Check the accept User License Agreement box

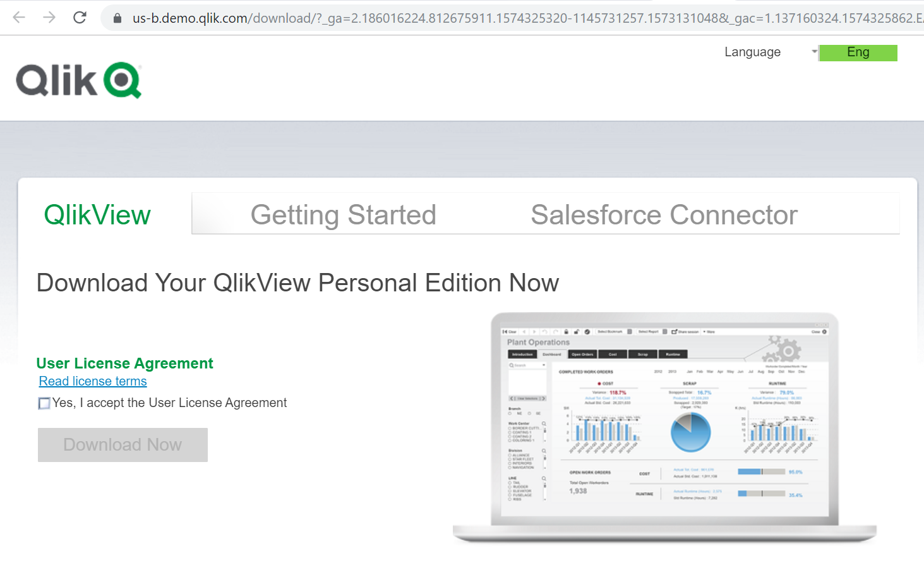pyautogui.click(x=44, y=403)
